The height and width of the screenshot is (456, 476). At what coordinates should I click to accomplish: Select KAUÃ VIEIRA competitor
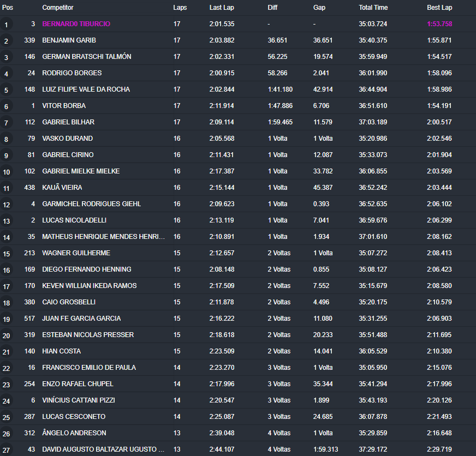click(x=62, y=188)
